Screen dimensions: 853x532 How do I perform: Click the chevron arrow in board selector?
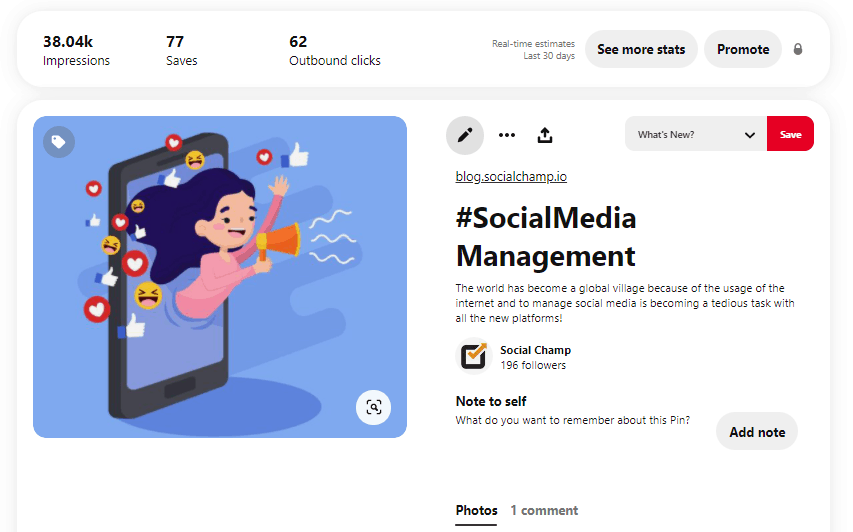[749, 135]
